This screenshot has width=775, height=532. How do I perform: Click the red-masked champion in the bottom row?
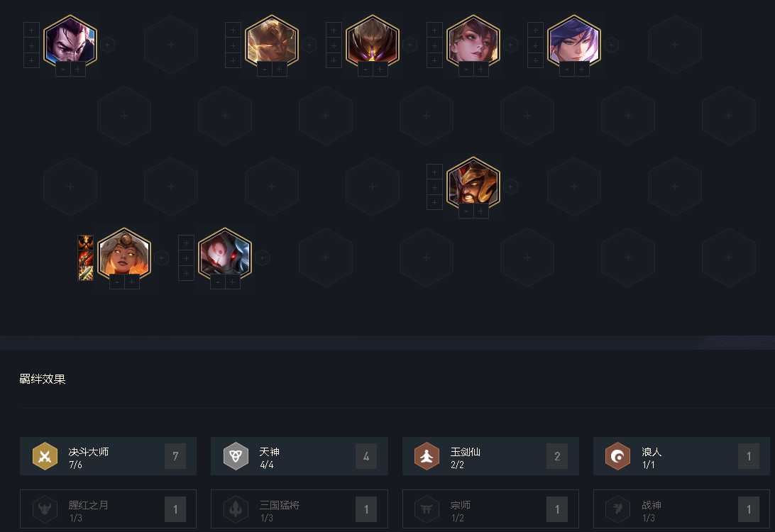coord(225,254)
